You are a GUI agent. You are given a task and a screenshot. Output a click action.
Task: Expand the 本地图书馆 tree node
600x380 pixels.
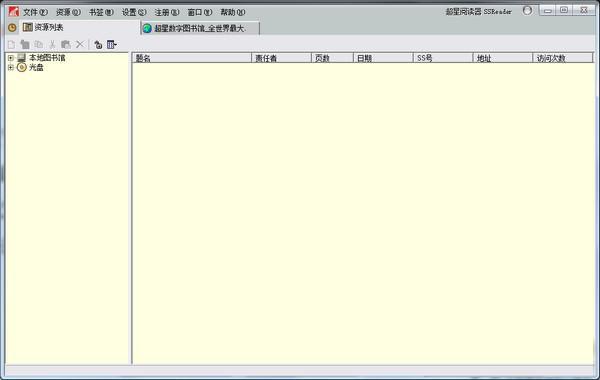coord(11,58)
